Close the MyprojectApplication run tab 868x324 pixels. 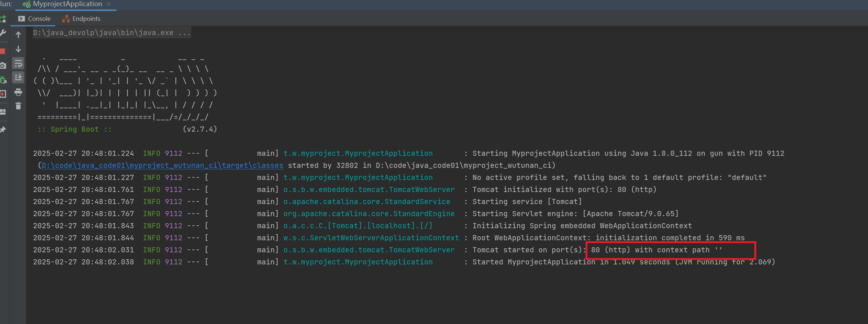108,4
